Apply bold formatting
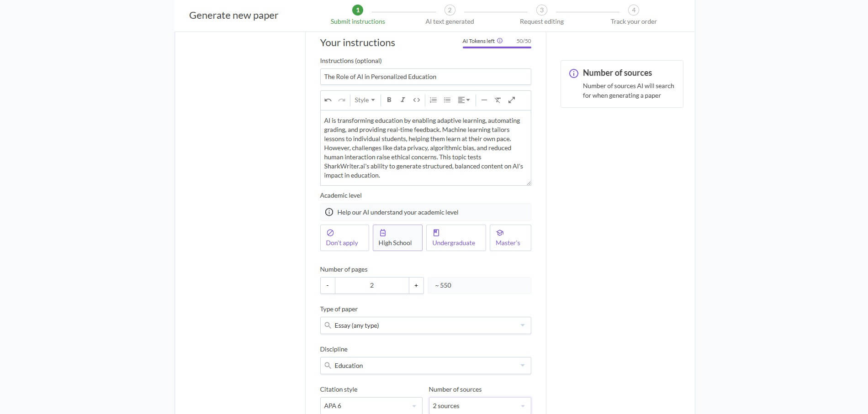Screen dimensions: 868x414 389,100
